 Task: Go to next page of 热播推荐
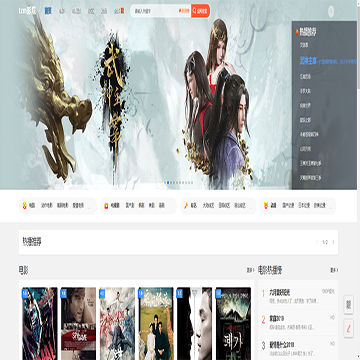coord(333,242)
